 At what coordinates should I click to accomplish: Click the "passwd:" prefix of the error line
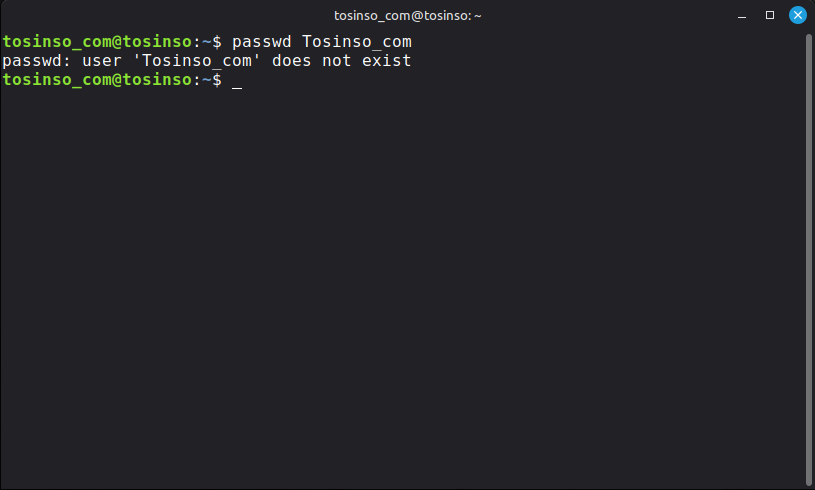coord(32,61)
